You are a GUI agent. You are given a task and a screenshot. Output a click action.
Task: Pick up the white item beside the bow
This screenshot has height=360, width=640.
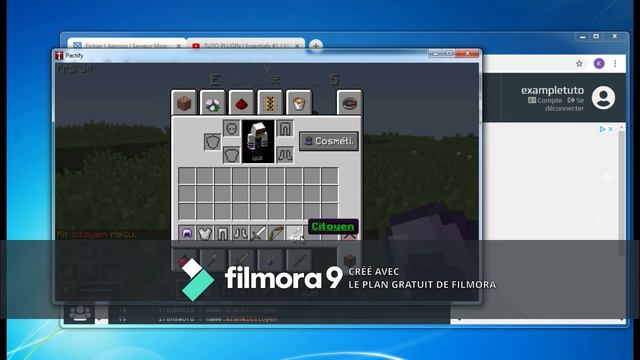click(x=294, y=233)
